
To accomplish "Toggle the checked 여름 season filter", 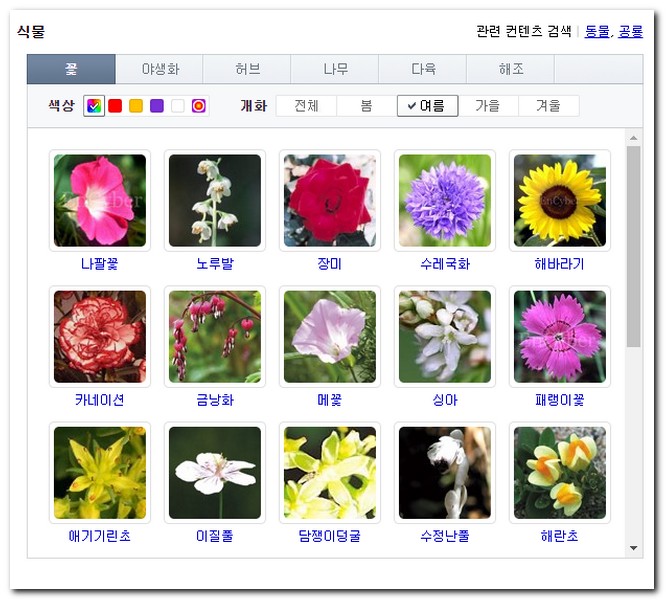I will [427, 106].
